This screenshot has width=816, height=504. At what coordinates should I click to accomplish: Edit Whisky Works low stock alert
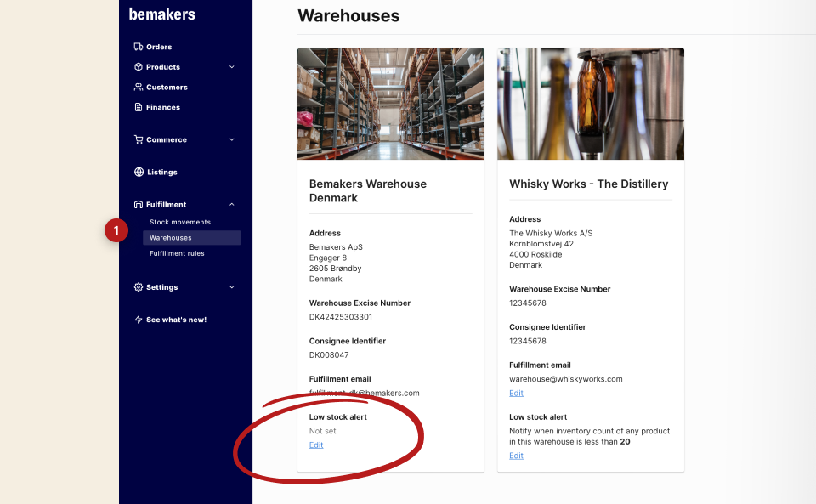point(516,456)
